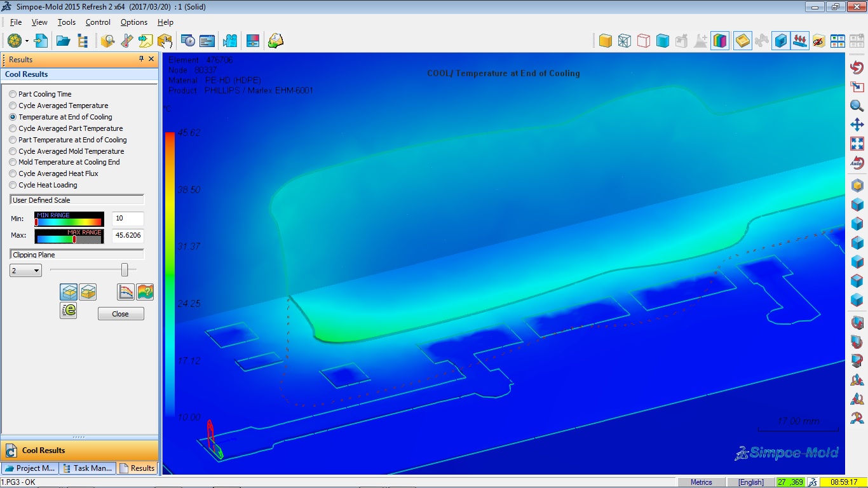Open the File menu
Screen dimensions: 868x488
[16, 22]
